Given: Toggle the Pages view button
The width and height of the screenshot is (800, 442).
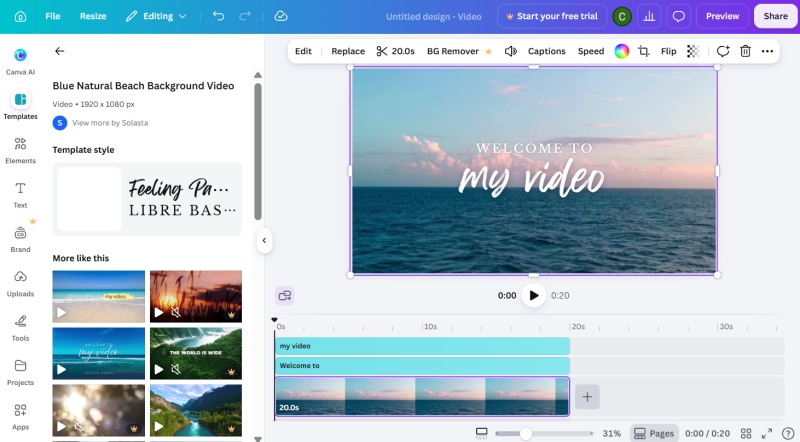Looking at the screenshot, I should click(655, 433).
